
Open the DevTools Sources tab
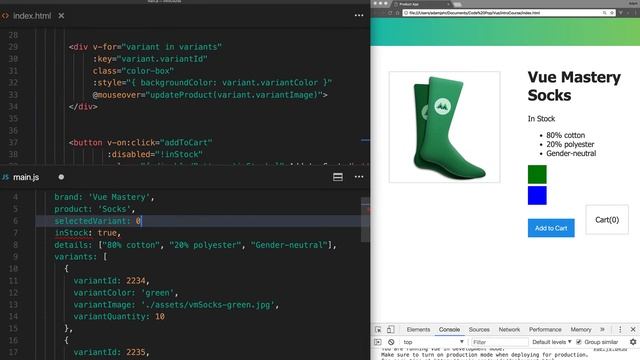coord(479,329)
